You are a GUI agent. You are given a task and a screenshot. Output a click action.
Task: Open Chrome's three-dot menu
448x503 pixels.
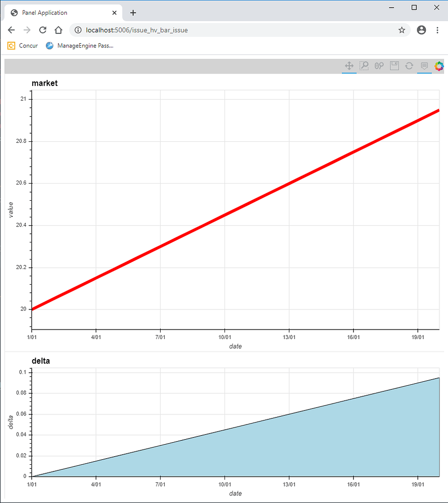437,30
